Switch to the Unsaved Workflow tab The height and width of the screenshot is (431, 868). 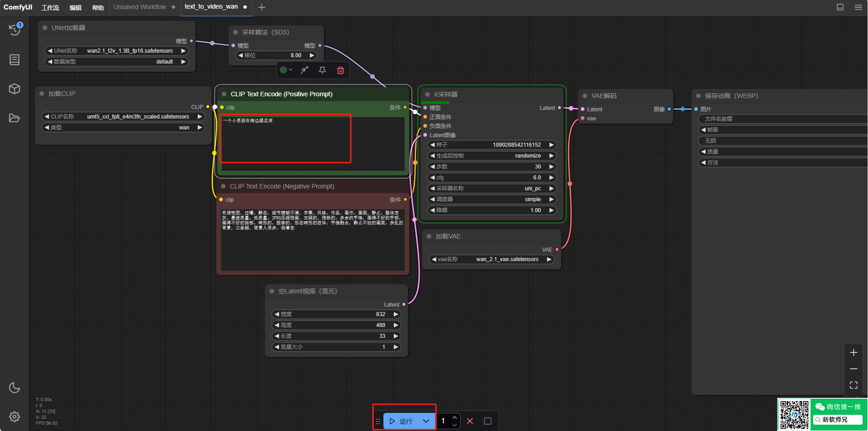pyautogui.click(x=140, y=7)
